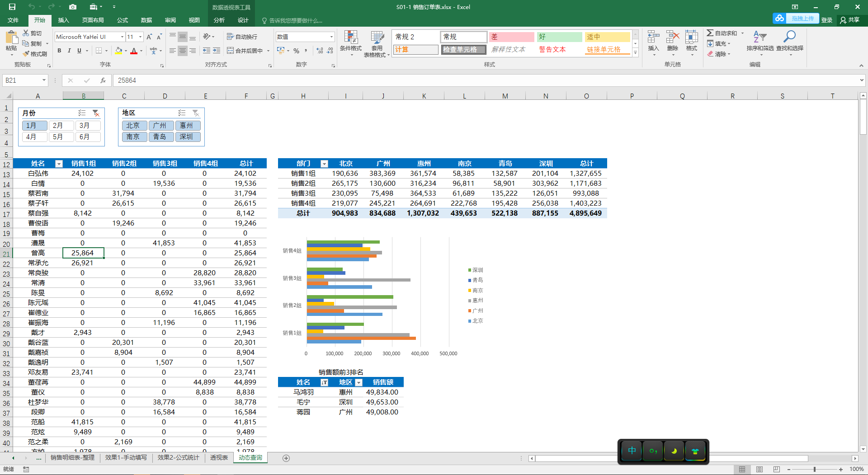This screenshot has height=475, width=868.
Task: Expand the cell styles gallery
Action: coord(635,53)
